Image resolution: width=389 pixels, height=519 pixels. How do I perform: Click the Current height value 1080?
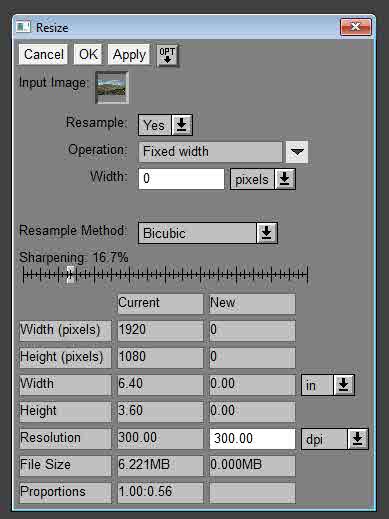(160, 357)
